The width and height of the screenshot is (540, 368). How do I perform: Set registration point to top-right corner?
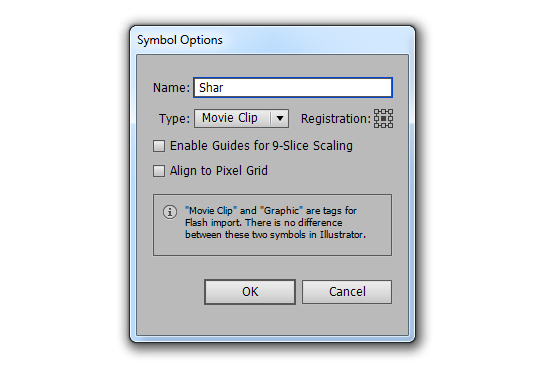coord(391,112)
